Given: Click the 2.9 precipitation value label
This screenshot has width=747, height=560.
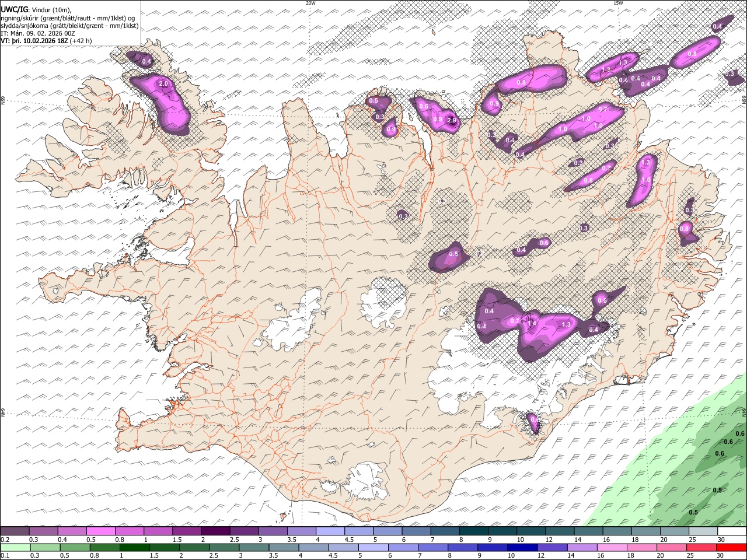Looking at the screenshot, I should point(452,121).
